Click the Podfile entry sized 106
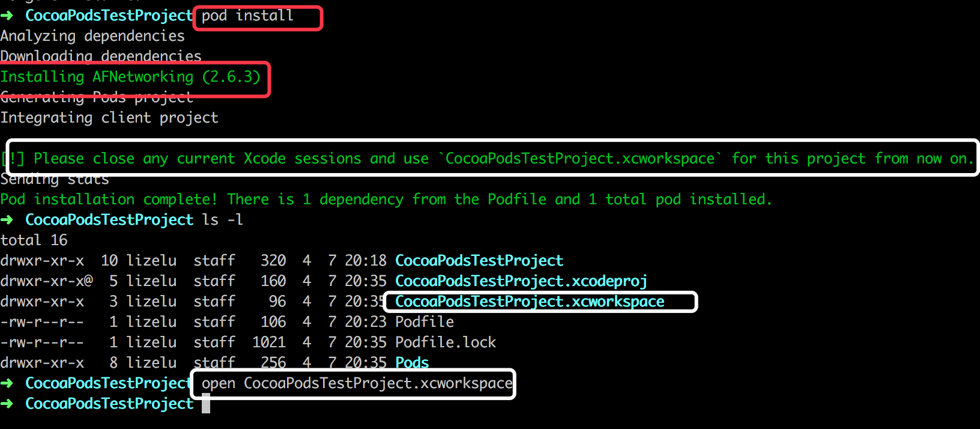 (424, 322)
